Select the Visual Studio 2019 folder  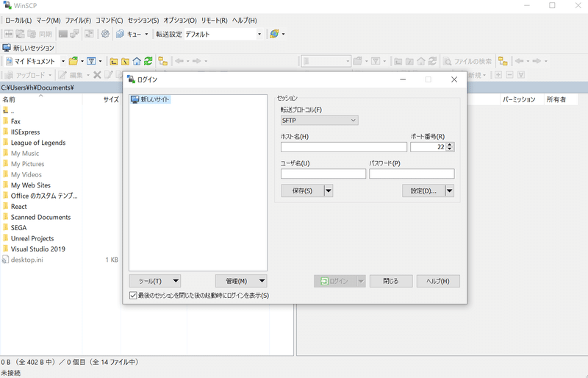pyautogui.click(x=38, y=249)
